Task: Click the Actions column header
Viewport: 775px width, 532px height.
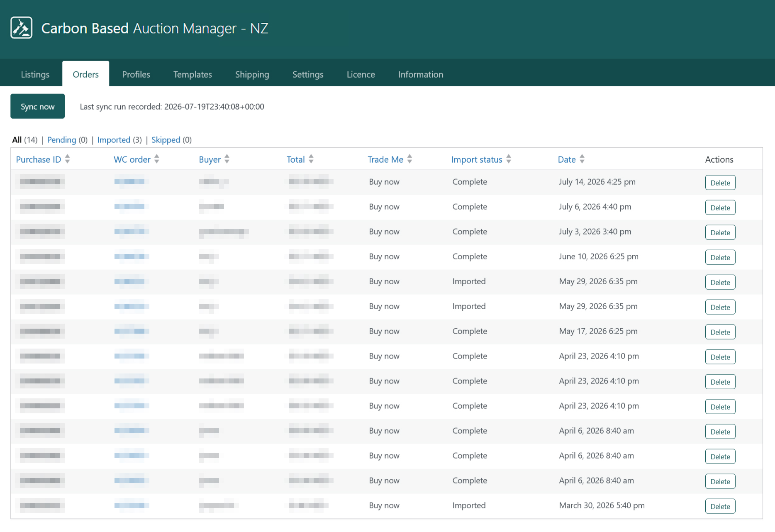Action: (x=719, y=159)
